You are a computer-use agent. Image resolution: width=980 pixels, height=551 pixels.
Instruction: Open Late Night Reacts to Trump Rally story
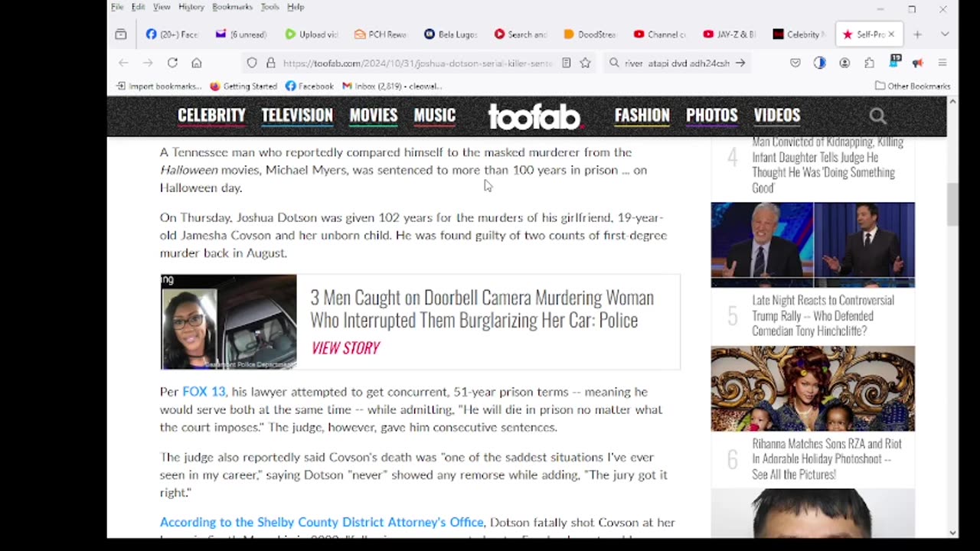[823, 315]
